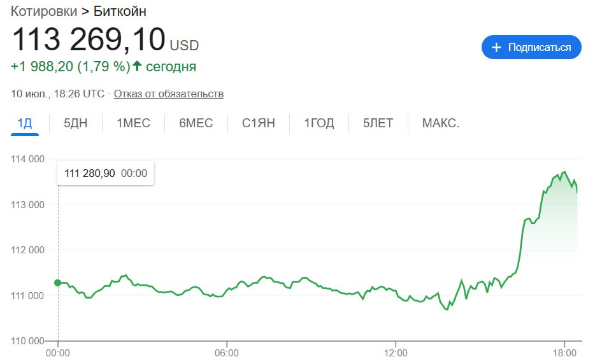Switch to the 1МЕС range tab
This screenshot has height=364, width=602.
pyautogui.click(x=133, y=123)
